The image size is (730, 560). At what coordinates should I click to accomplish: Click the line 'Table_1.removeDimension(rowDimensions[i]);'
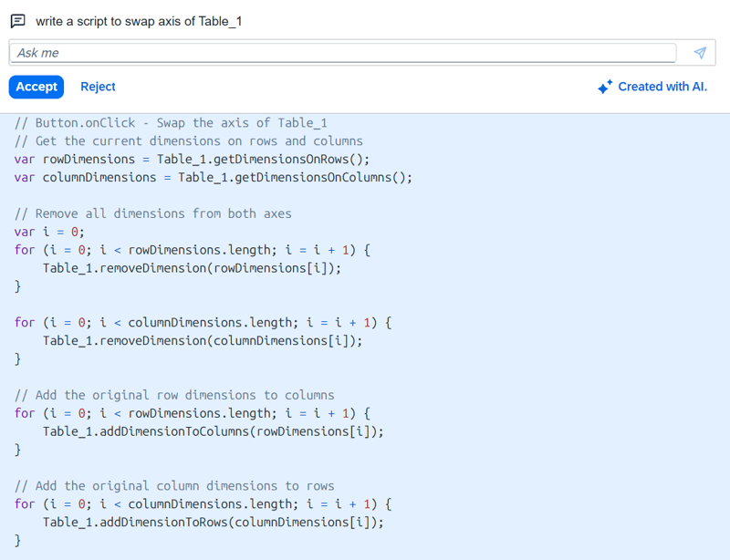point(192,268)
